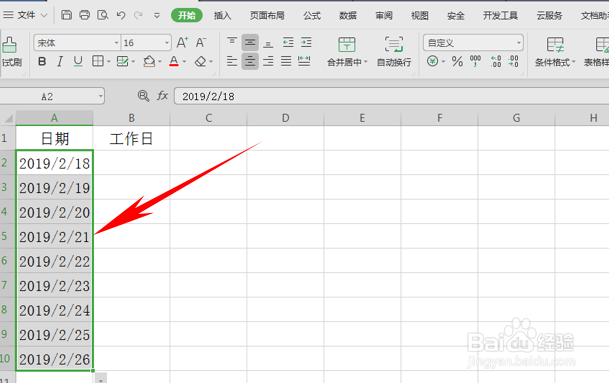This screenshot has height=383, width=609.
Task: Toggle vertical middle alignment
Action: tap(250, 42)
